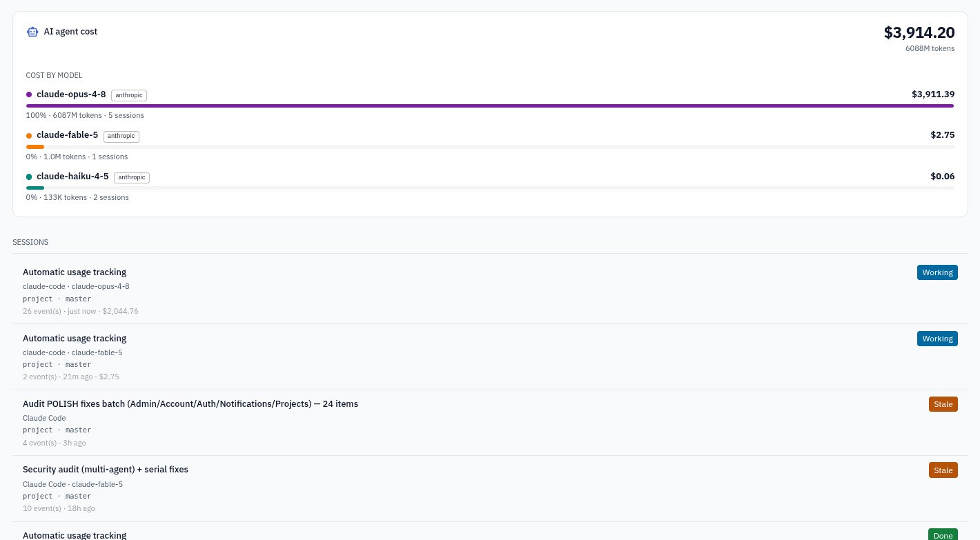Click '100% · 6087M tokens · 5 sessions'

click(85, 116)
